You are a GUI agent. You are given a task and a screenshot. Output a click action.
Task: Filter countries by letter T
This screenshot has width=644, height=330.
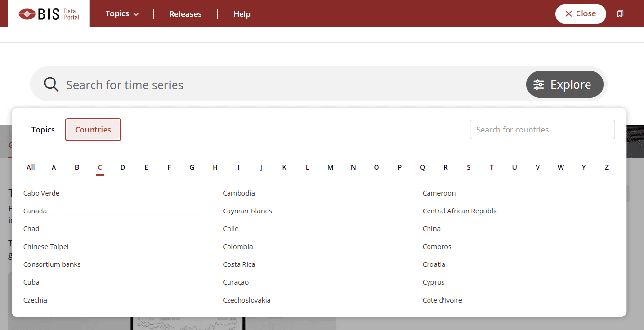[492, 167]
